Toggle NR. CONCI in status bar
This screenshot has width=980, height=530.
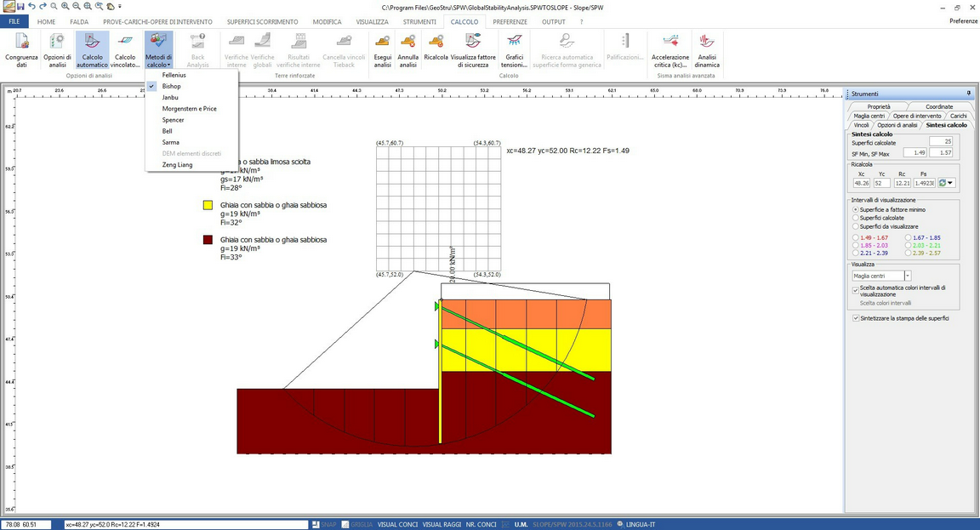click(x=481, y=524)
